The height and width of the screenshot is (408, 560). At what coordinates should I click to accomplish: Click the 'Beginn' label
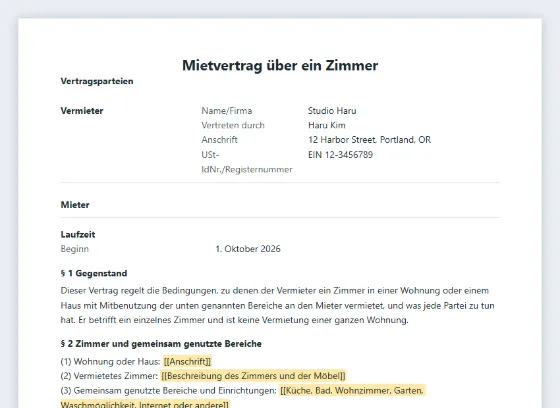click(x=75, y=249)
